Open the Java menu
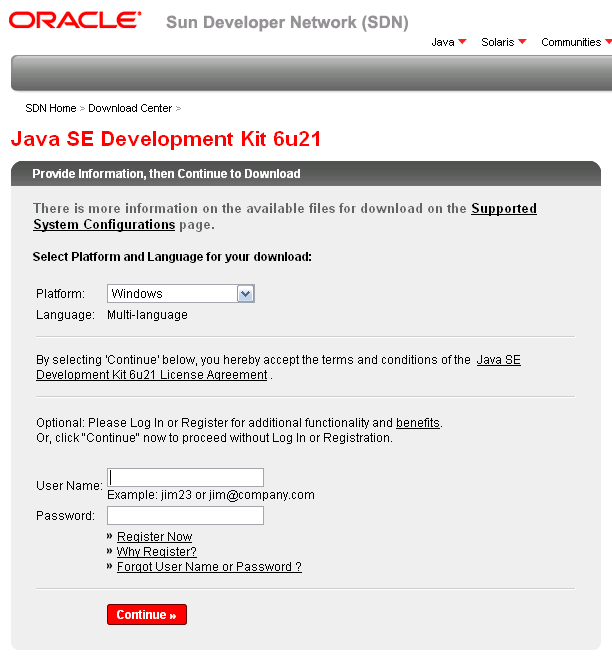Screen dimensions: 612x659 click(x=448, y=42)
